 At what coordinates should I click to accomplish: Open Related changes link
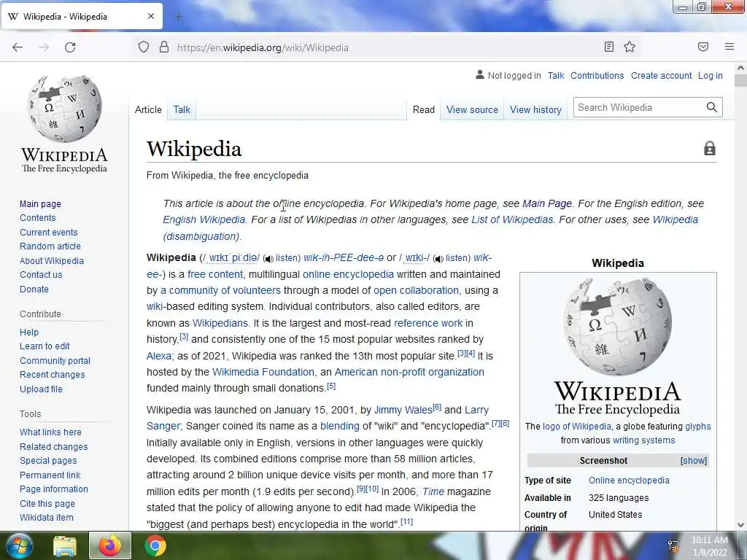53,447
